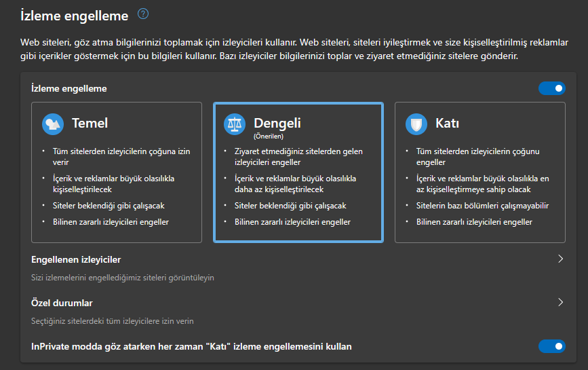Click the Dengeli balance scales icon
This screenshot has width=588, height=370.
point(235,124)
